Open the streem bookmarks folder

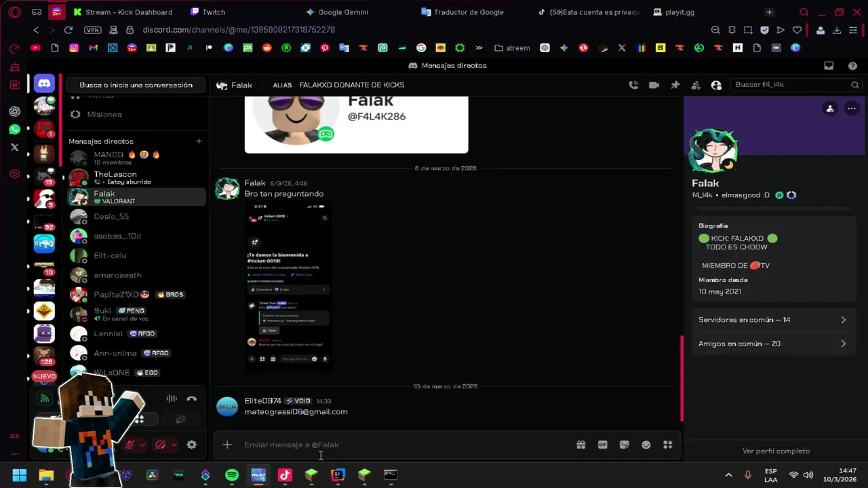(513, 48)
